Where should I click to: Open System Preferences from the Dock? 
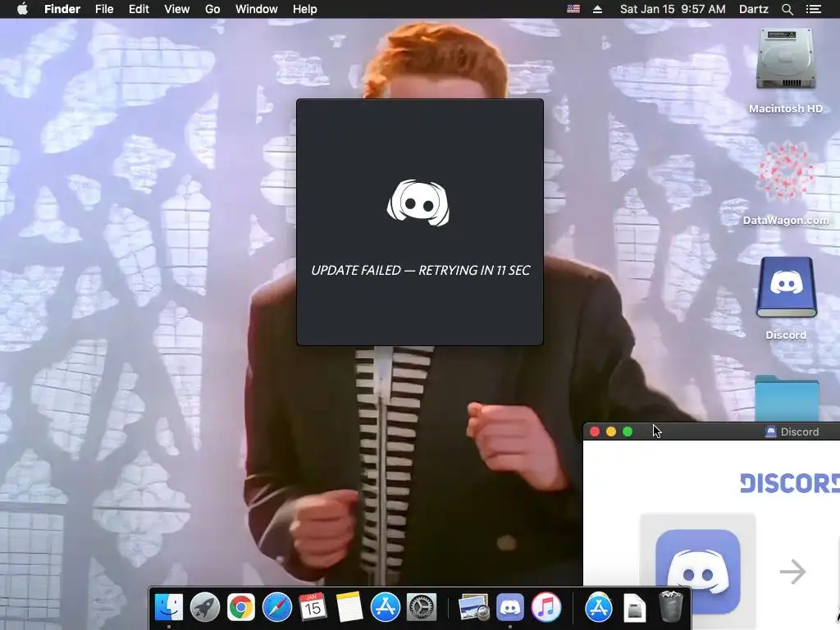pos(422,607)
